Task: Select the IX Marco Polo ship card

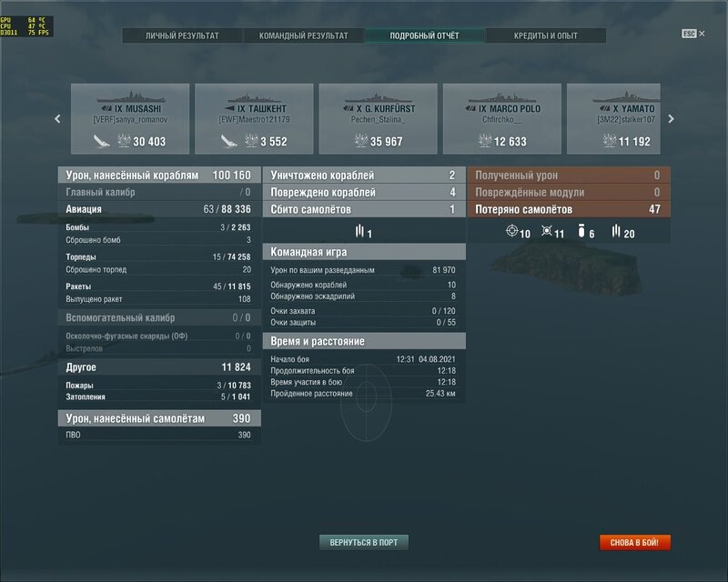Action: [x=502, y=118]
